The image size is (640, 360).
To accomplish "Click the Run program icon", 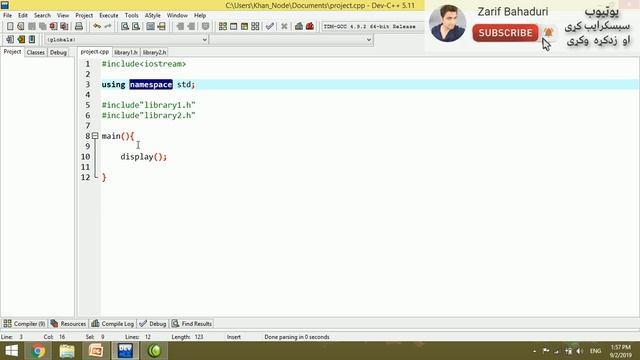I will [x=233, y=27].
